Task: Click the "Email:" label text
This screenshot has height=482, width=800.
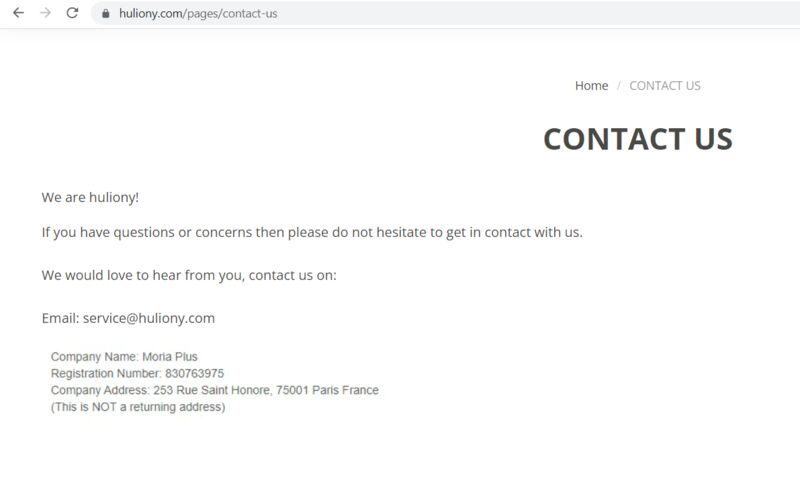Action: click(60, 318)
